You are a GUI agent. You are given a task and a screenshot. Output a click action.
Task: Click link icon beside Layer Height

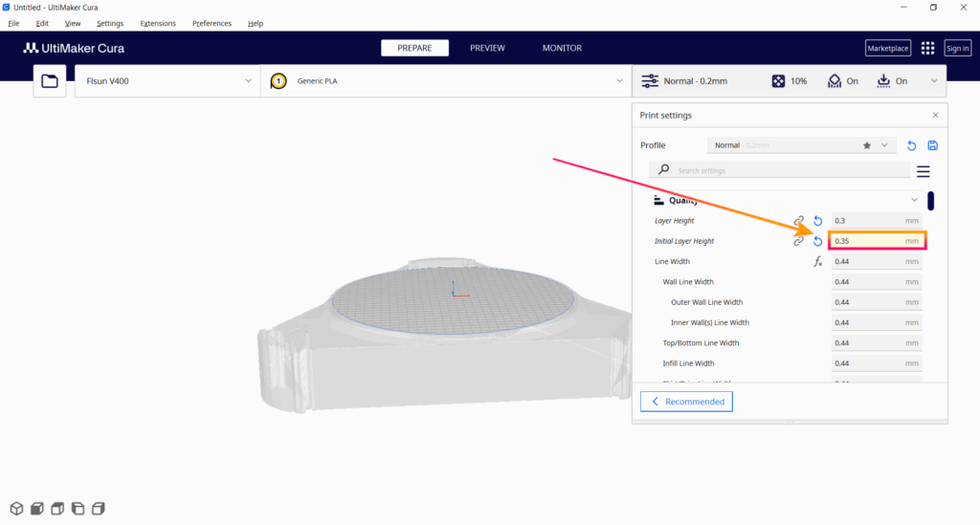click(798, 221)
